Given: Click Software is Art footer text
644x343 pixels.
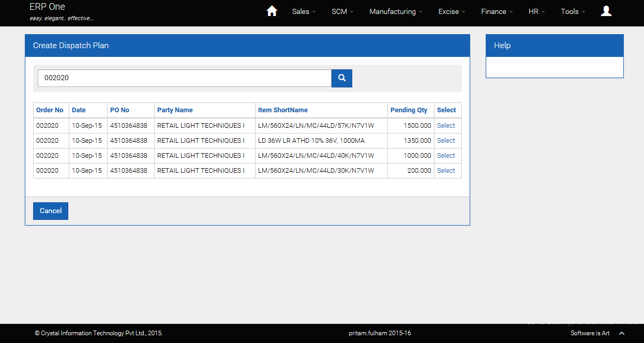Looking at the screenshot, I should coord(590,333).
